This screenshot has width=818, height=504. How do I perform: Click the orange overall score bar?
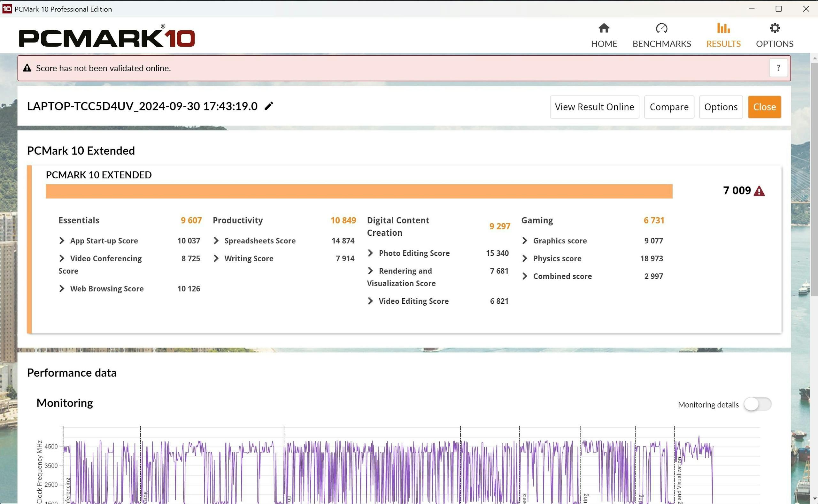(359, 191)
